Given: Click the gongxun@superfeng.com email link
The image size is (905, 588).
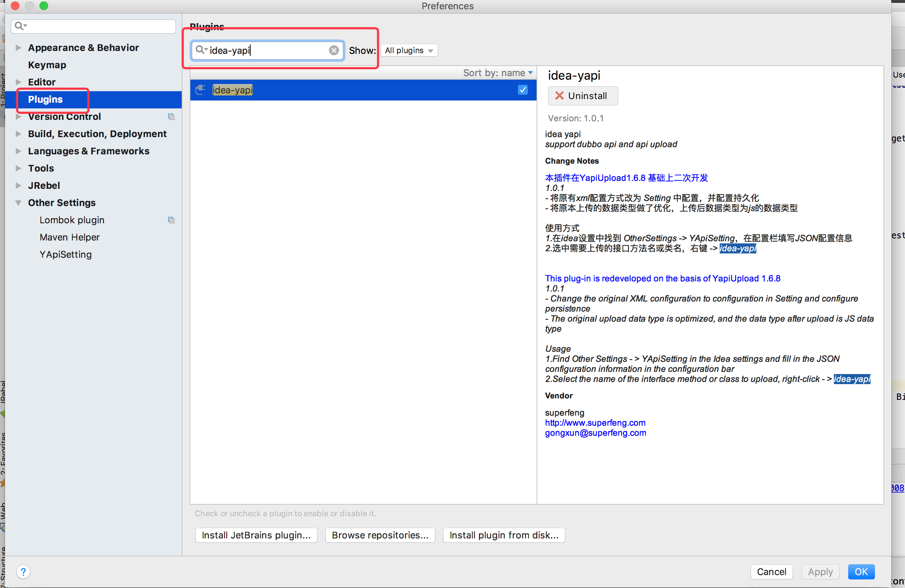Looking at the screenshot, I should [595, 433].
